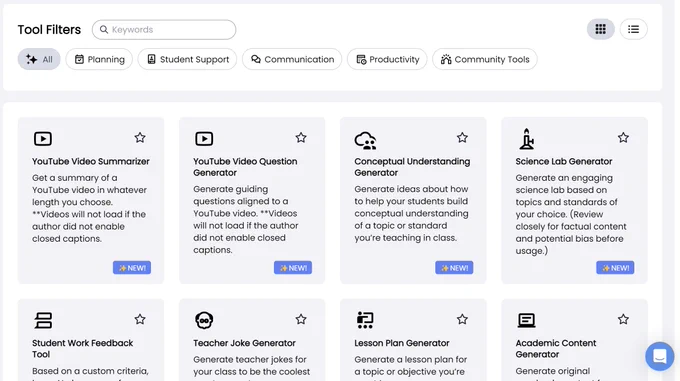Star the Science Lab Generator card

[623, 138]
